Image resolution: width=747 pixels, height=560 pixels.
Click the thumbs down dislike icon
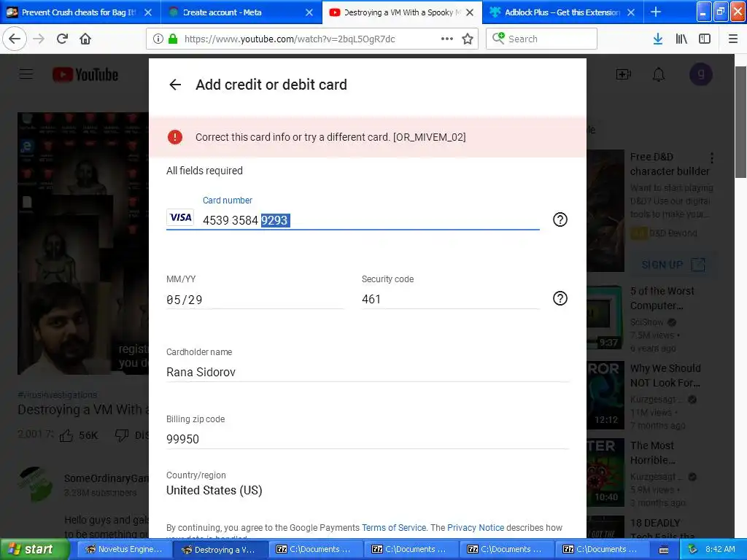click(122, 435)
